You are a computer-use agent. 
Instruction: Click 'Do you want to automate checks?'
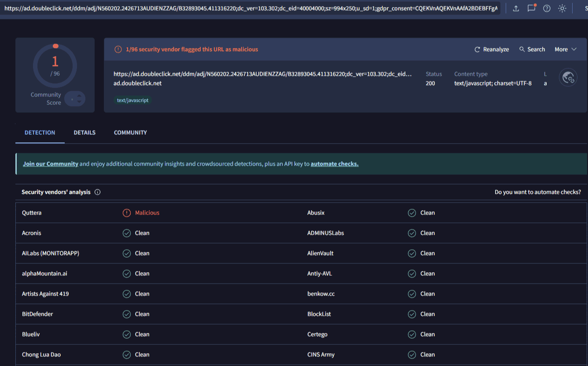coord(538,192)
